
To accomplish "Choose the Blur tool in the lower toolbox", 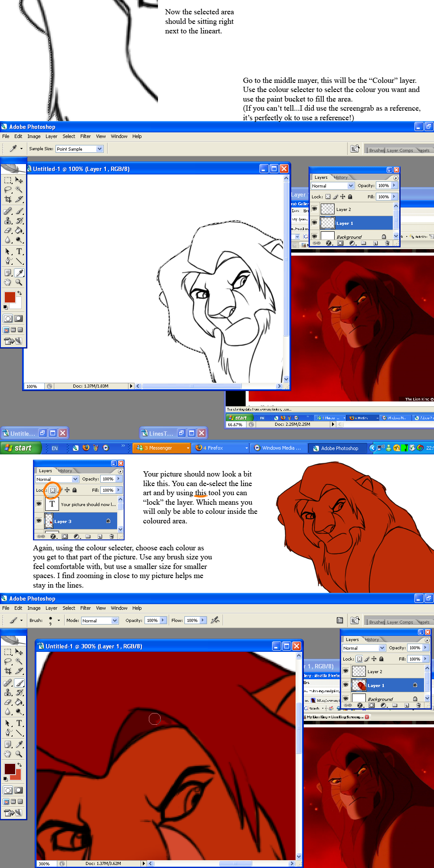I will tap(8, 711).
